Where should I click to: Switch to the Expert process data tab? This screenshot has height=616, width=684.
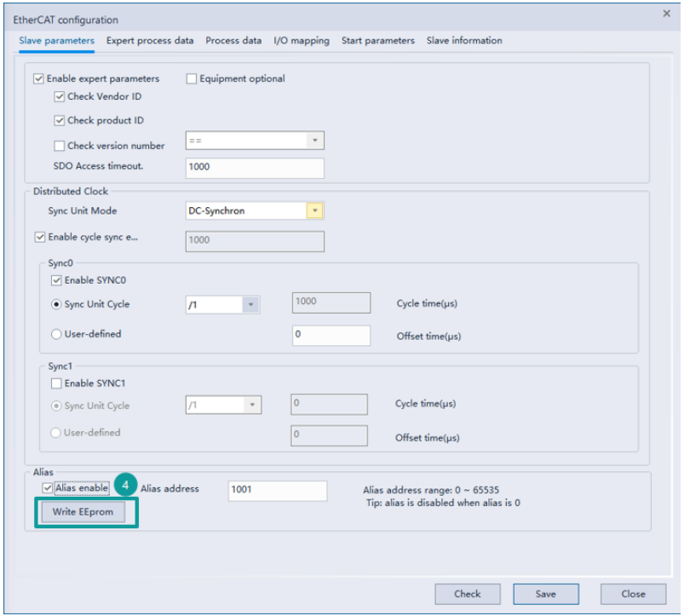149,41
